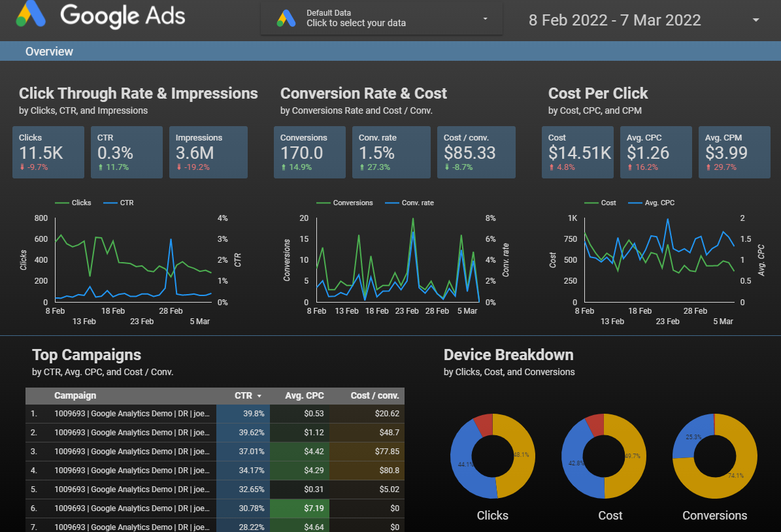
Task: Click the down arrow beside -9.7% clicks change
Action: coord(22,167)
